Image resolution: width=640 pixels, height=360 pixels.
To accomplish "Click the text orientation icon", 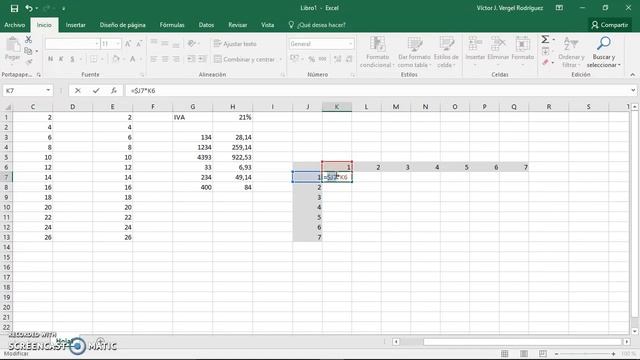I will tap(191, 43).
